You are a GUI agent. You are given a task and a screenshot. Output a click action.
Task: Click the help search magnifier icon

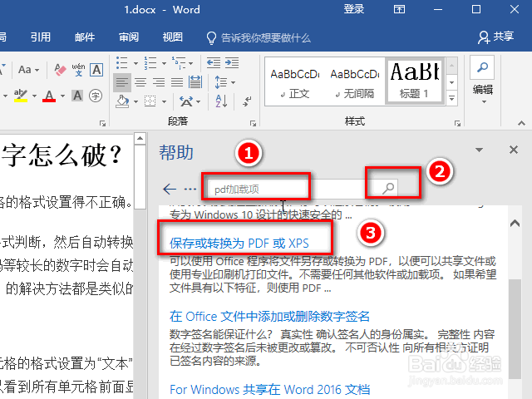coord(388,189)
